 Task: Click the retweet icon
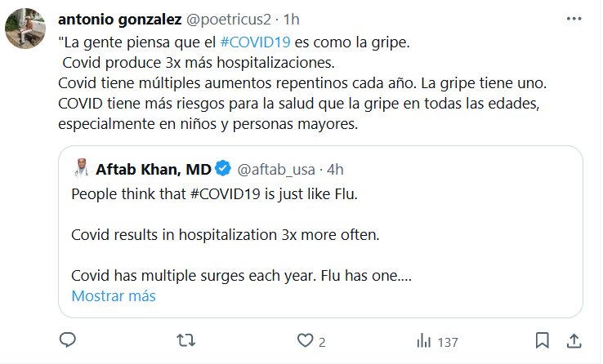coord(187,340)
